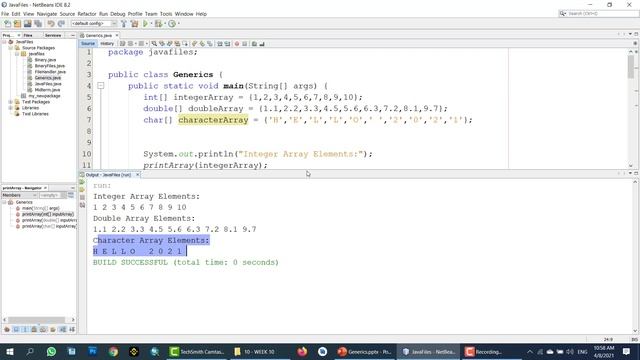Collapse the JavaFiles project node
The width and height of the screenshot is (640, 360).
(x=4, y=42)
